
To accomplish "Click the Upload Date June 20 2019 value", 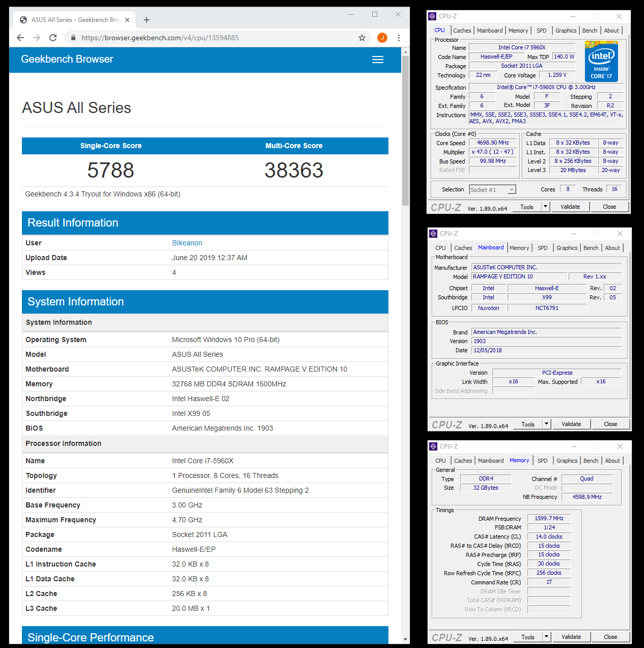I will 210,258.
